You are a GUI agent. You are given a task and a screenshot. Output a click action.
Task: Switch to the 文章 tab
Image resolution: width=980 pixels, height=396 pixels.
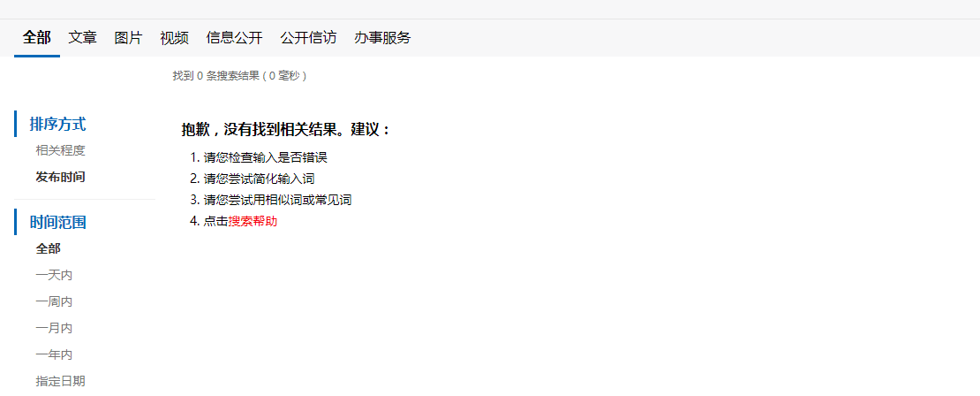82,37
